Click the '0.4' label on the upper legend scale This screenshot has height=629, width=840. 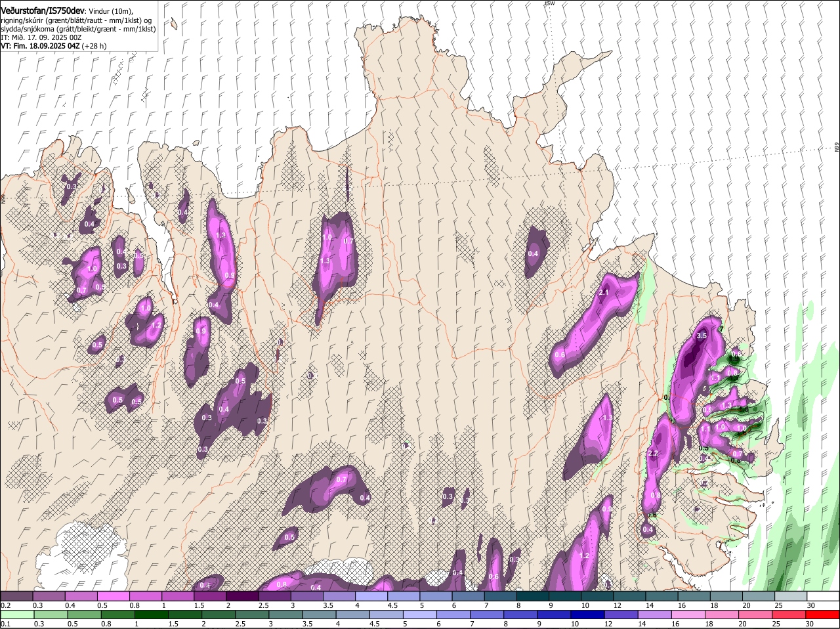(x=70, y=605)
